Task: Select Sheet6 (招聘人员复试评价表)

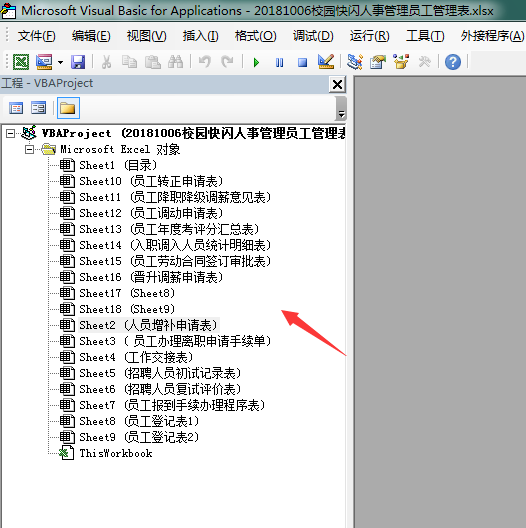Action: pos(160,389)
